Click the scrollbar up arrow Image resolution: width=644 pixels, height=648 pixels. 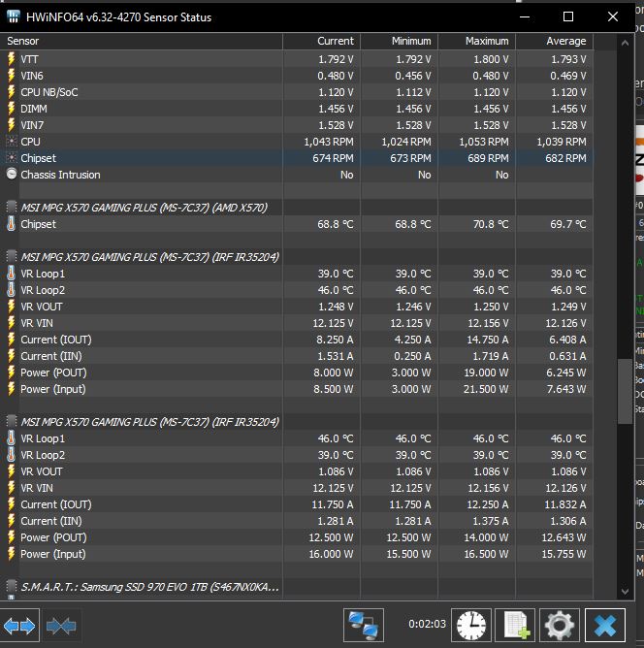tap(625, 43)
